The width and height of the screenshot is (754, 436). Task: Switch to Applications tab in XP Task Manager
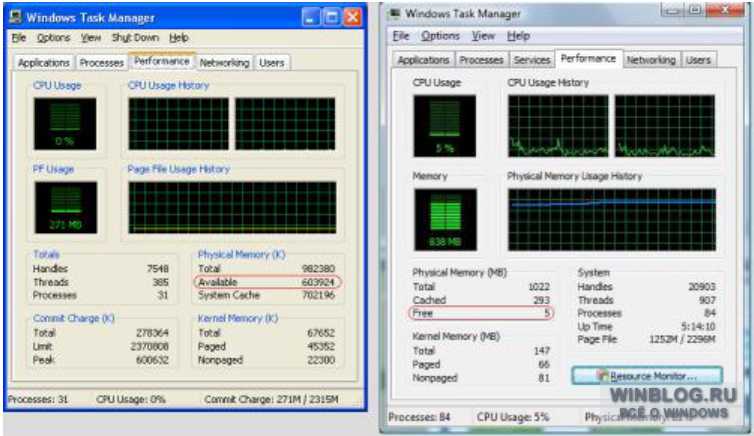44,62
